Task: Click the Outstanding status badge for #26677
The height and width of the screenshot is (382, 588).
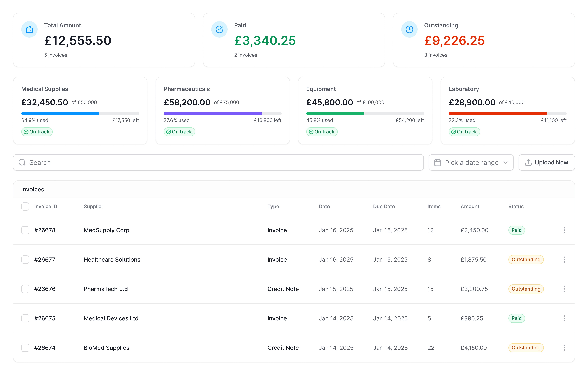Action: pos(526,260)
